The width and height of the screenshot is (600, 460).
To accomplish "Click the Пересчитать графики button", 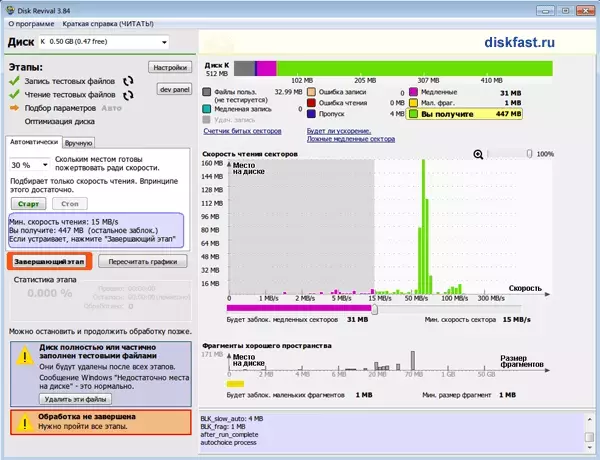I will [143, 262].
